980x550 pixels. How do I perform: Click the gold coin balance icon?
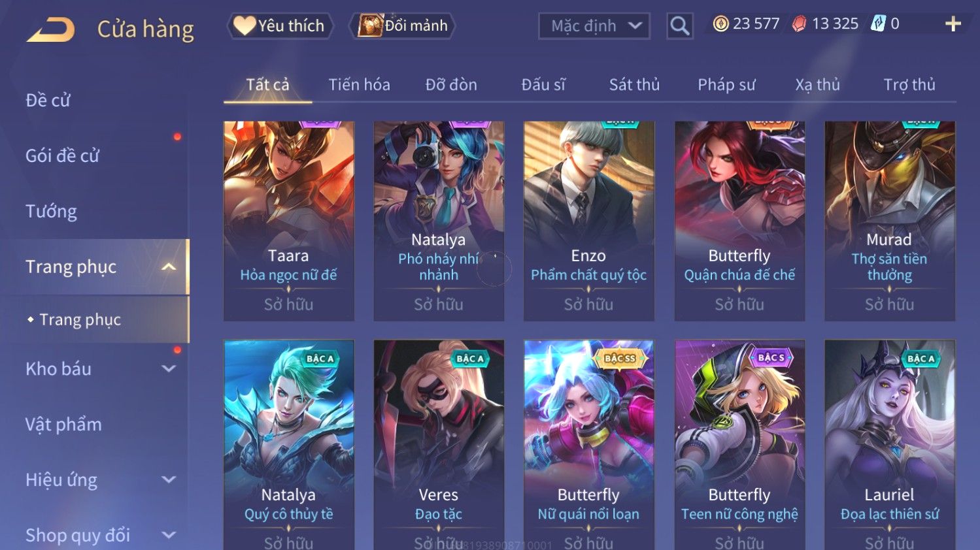(720, 24)
